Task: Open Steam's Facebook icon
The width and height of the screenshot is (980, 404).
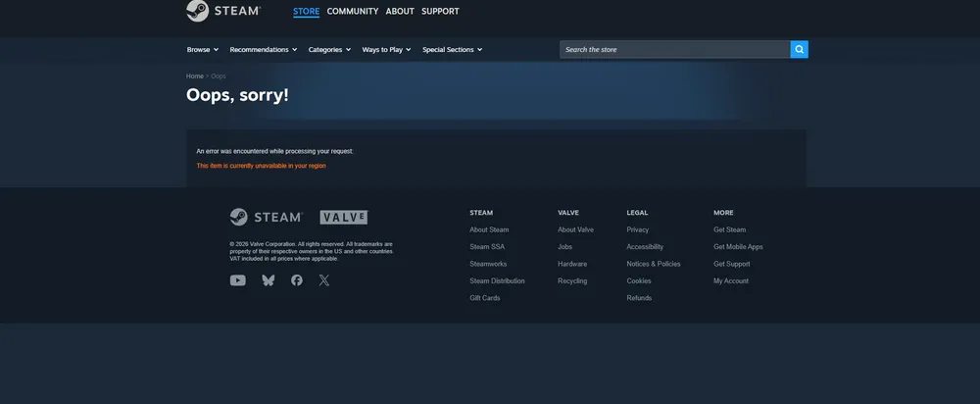Action: coord(297,280)
